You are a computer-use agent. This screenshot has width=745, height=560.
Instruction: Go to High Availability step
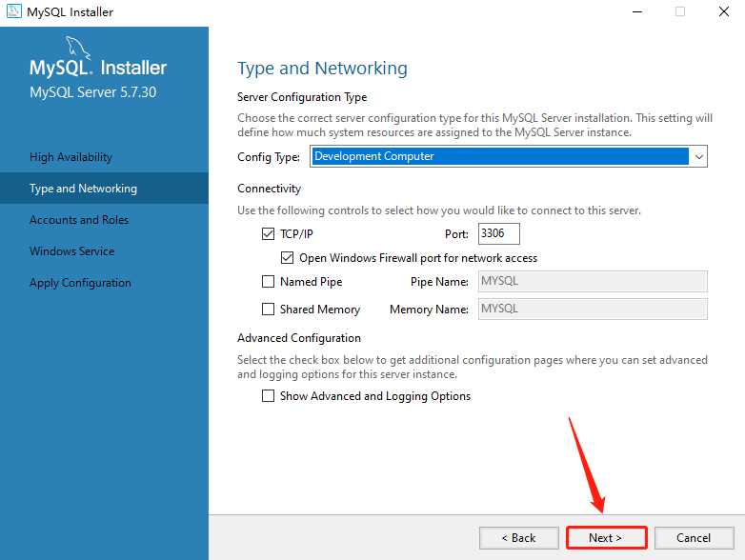pos(70,157)
